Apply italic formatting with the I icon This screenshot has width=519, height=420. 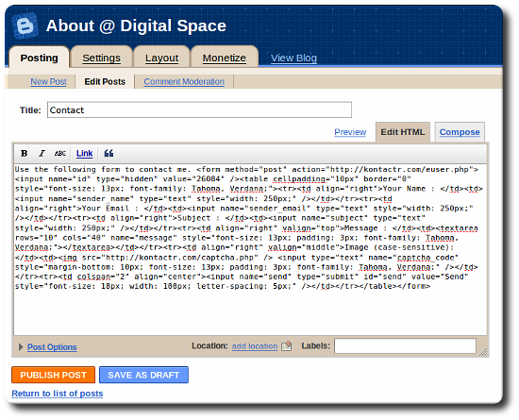click(x=42, y=154)
